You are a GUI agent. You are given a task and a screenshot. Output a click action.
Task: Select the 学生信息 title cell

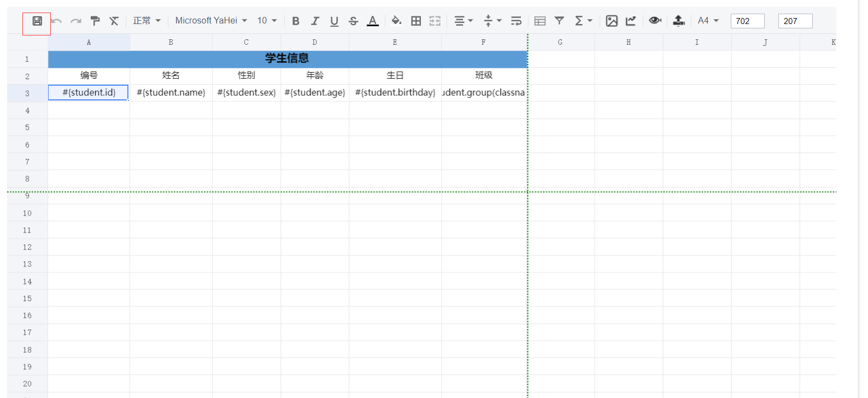click(x=288, y=59)
